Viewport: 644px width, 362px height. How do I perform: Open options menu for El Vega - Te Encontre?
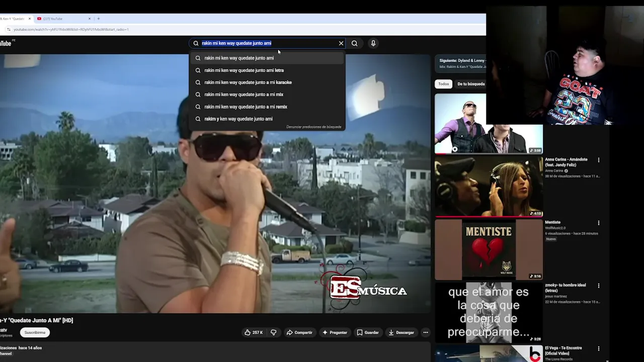(598, 348)
